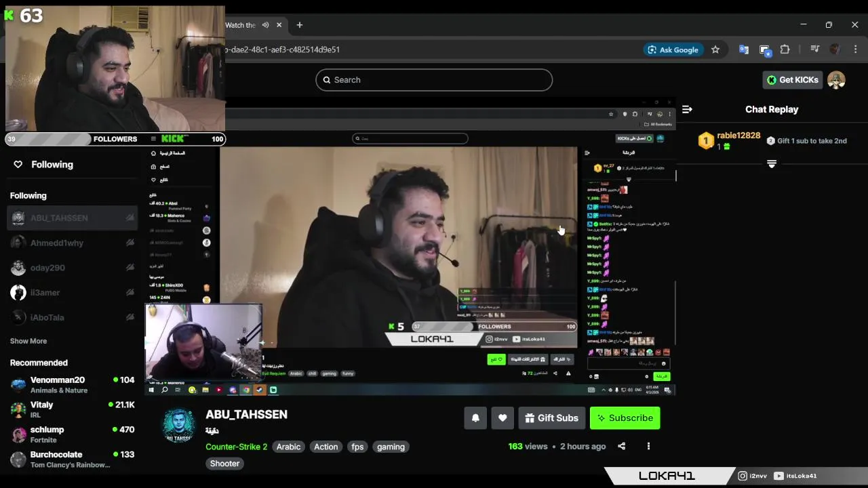Expand Following list with Show More
This screenshot has height=488, width=868.
[28, 341]
